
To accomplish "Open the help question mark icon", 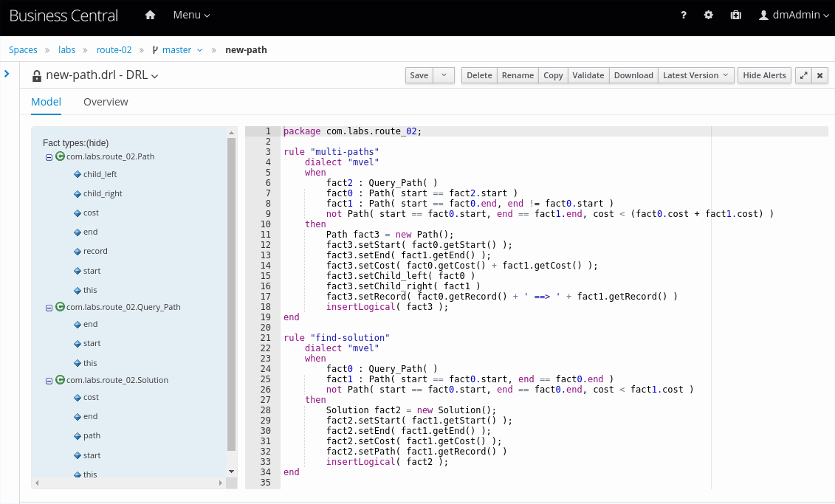I will [684, 15].
